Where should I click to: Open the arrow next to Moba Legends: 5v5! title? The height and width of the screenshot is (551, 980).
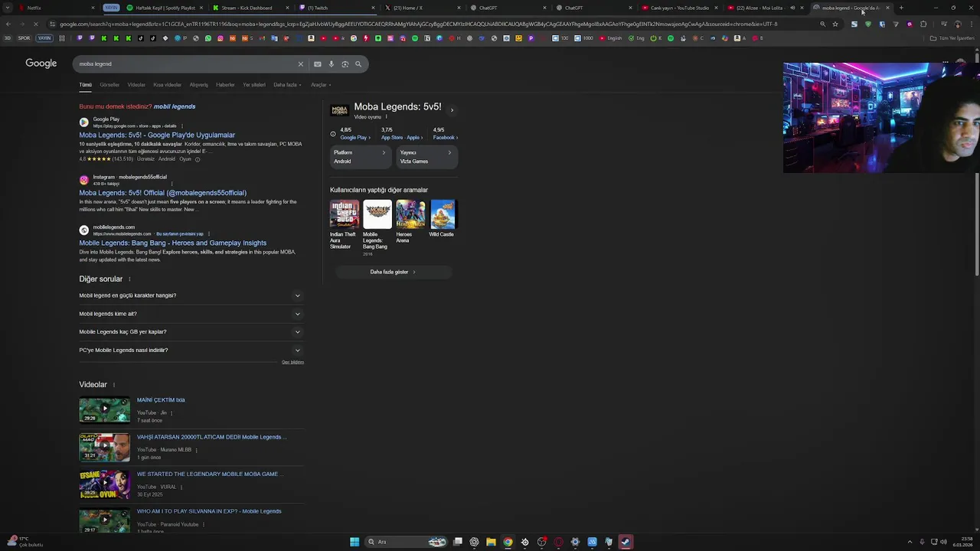(x=452, y=110)
